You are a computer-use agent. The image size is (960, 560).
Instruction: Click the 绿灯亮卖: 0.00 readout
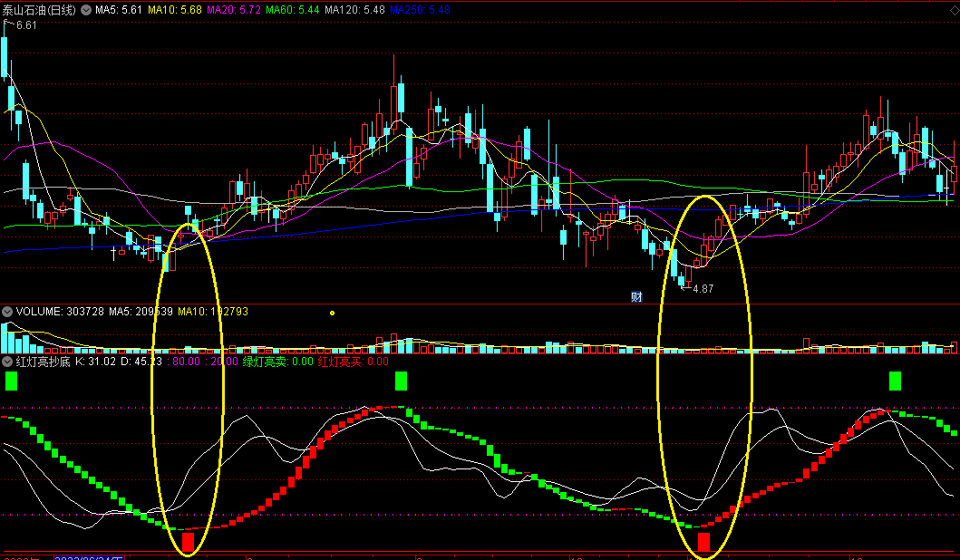point(278,362)
